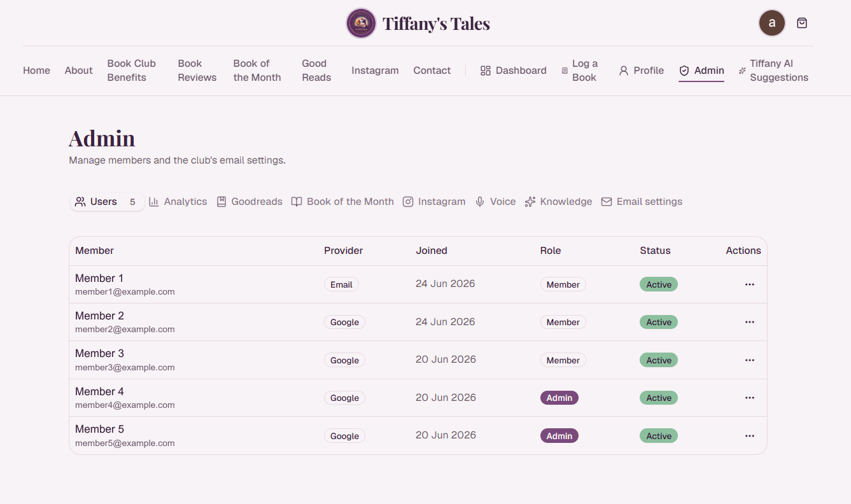Click member1@example.com email text
This screenshot has width=851, height=504.
coord(125,292)
